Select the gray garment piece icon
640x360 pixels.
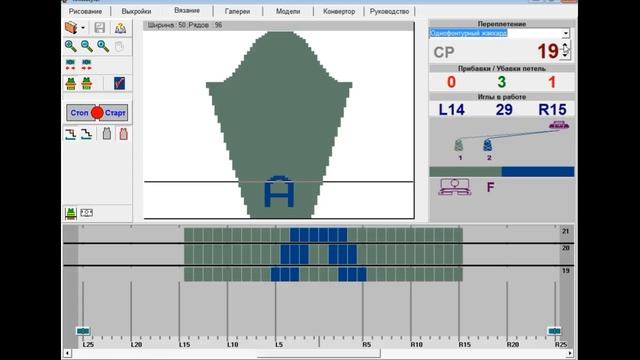tap(107, 134)
